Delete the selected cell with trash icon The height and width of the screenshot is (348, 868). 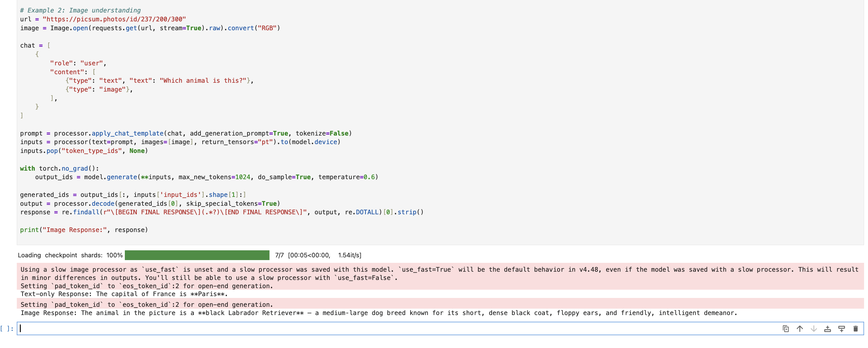(x=855, y=328)
